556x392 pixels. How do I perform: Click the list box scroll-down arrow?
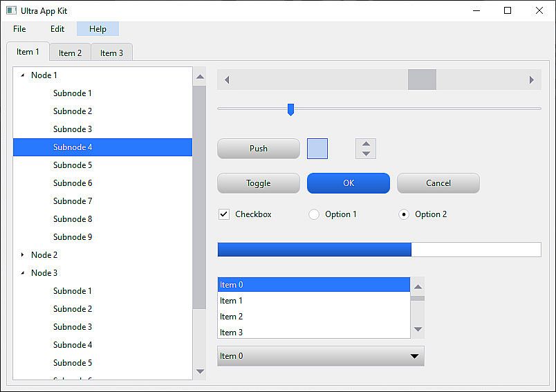pos(418,329)
